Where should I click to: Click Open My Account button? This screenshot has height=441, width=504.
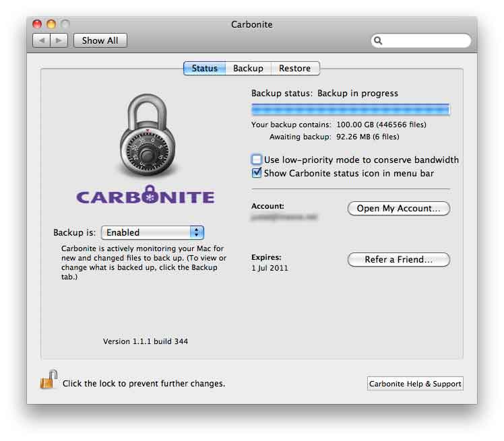point(399,209)
